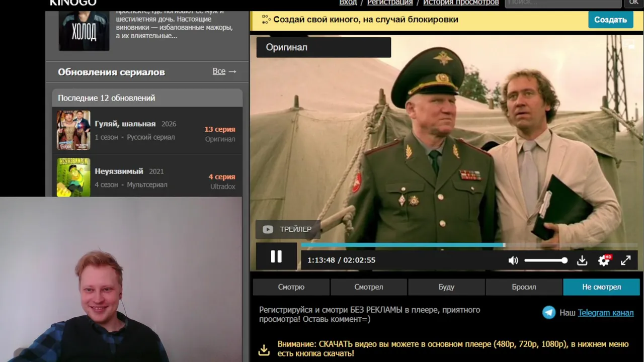Open the player quality settings gear
644x362 pixels.
click(x=604, y=260)
